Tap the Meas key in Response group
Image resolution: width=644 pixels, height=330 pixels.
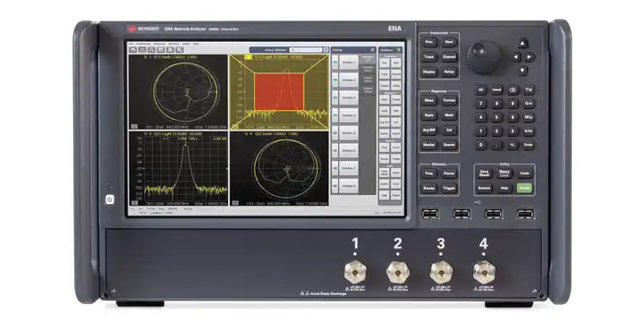pos(428,100)
